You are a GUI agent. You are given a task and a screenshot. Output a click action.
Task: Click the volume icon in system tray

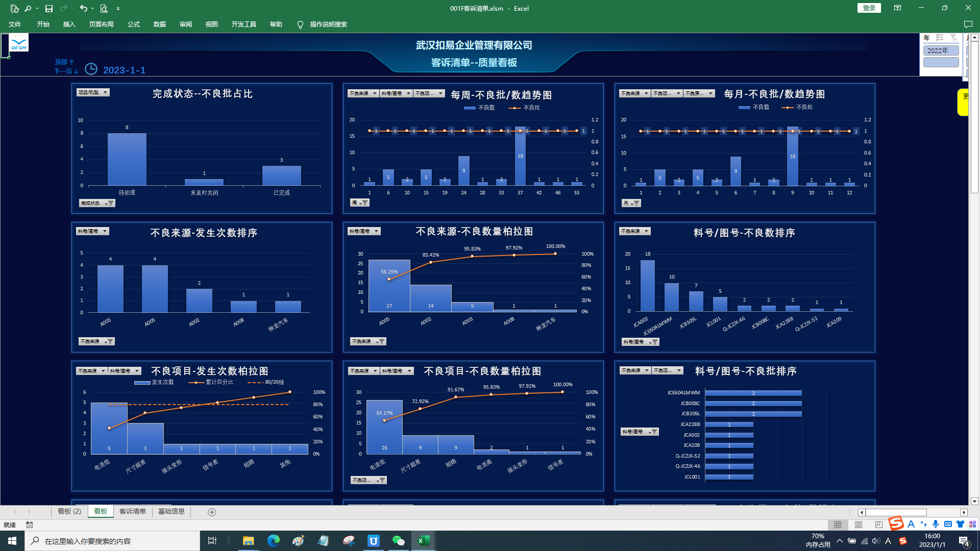[x=876, y=541]
